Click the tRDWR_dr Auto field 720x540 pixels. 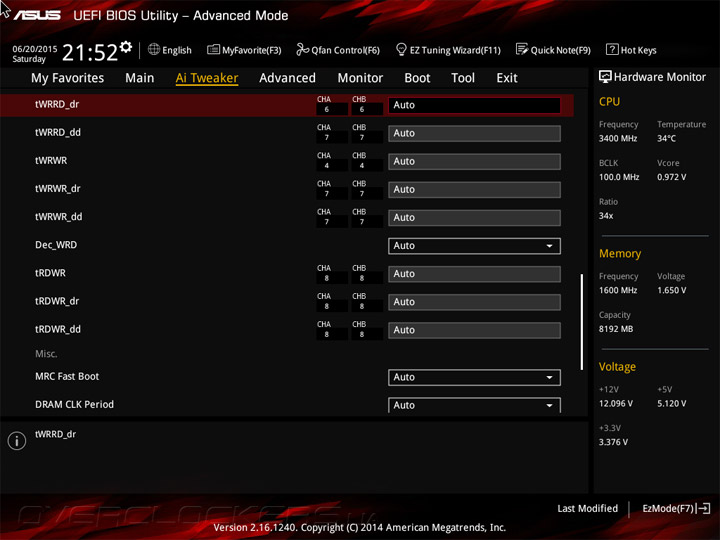coord(474,302)
